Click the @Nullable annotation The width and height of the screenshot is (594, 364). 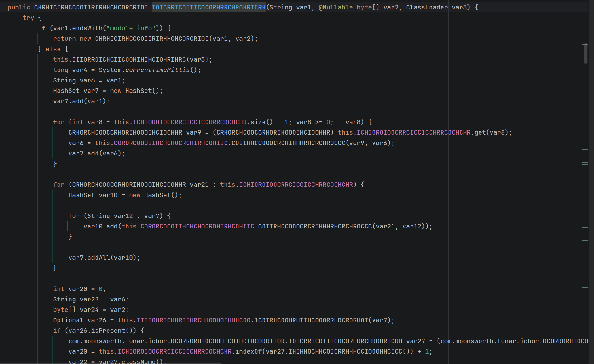[336, 7]
